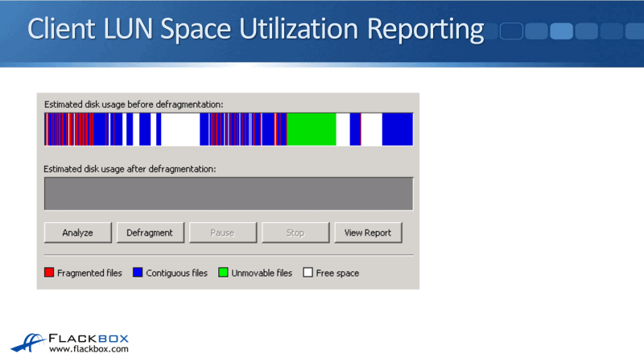The height and width of the screenshot is (362, 644).
Task: Click the green Unmovable files legend swatch
Action: click(223, 273)
